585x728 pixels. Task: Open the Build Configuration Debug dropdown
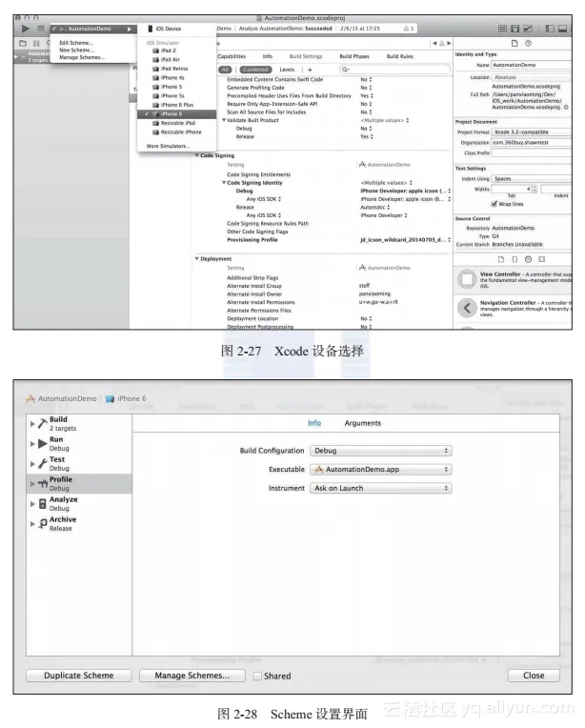[381, 451]
